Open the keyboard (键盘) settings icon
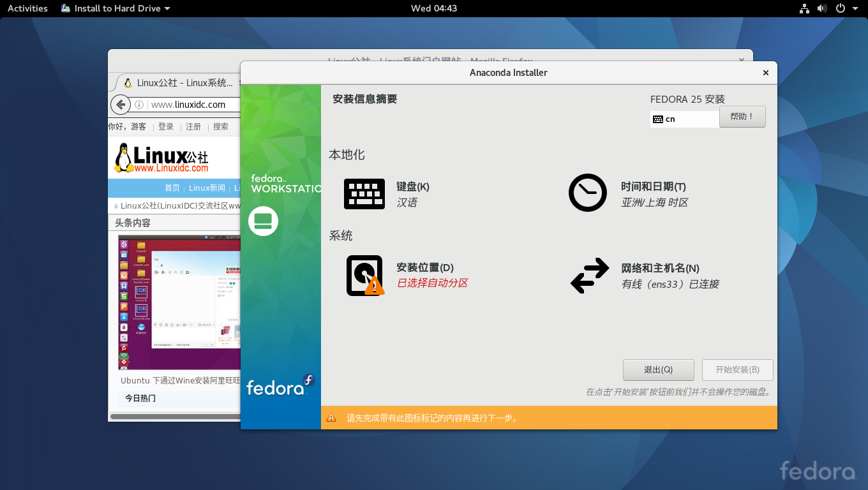The height and width of the screenshot is (490, 868). coord(364,194)
